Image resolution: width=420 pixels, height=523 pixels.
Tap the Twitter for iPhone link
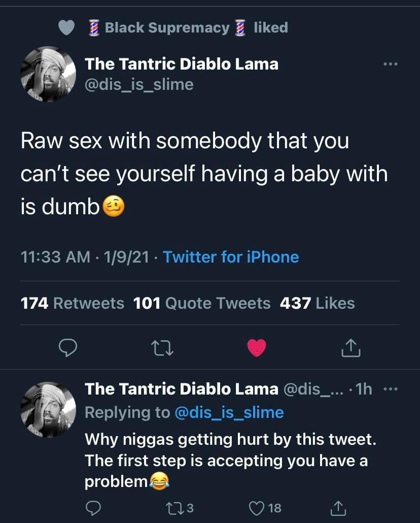coord(231,257)
